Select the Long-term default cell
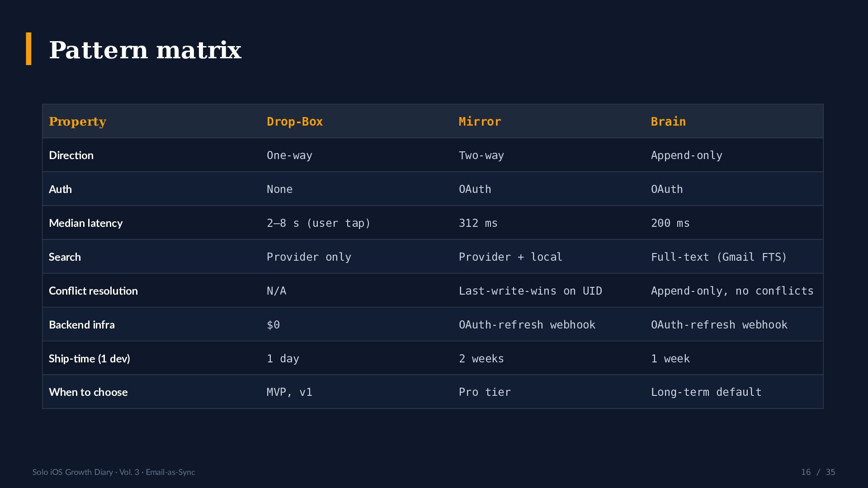Screen dimensions: 868x488 pos(706,392)
